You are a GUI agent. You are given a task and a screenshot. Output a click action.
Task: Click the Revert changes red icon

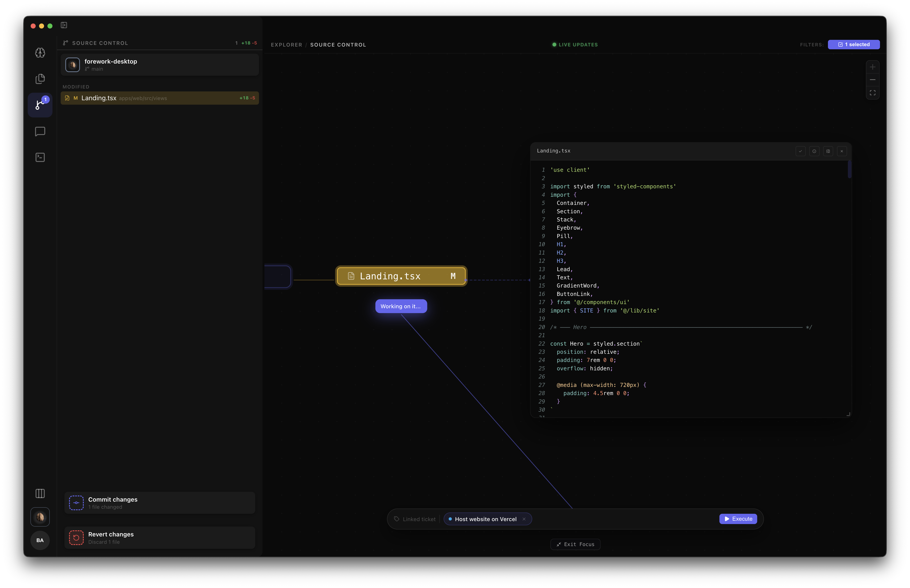[76, 538]
